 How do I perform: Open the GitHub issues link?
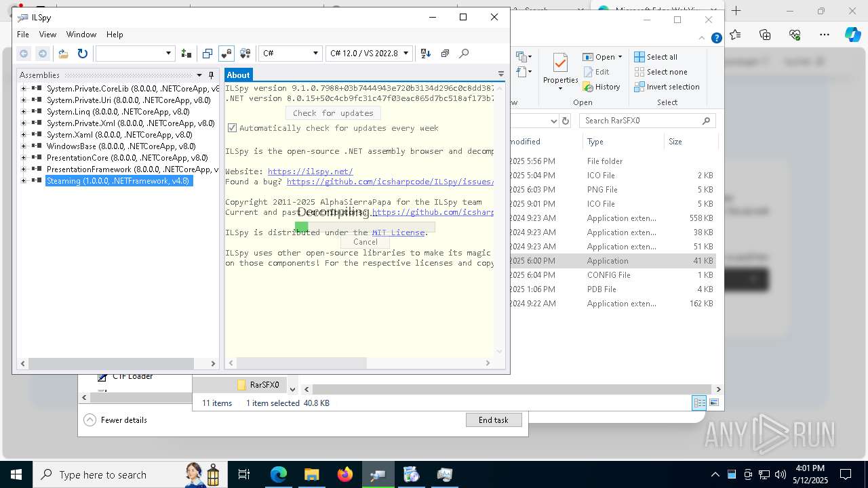click(x=390, y=182)
